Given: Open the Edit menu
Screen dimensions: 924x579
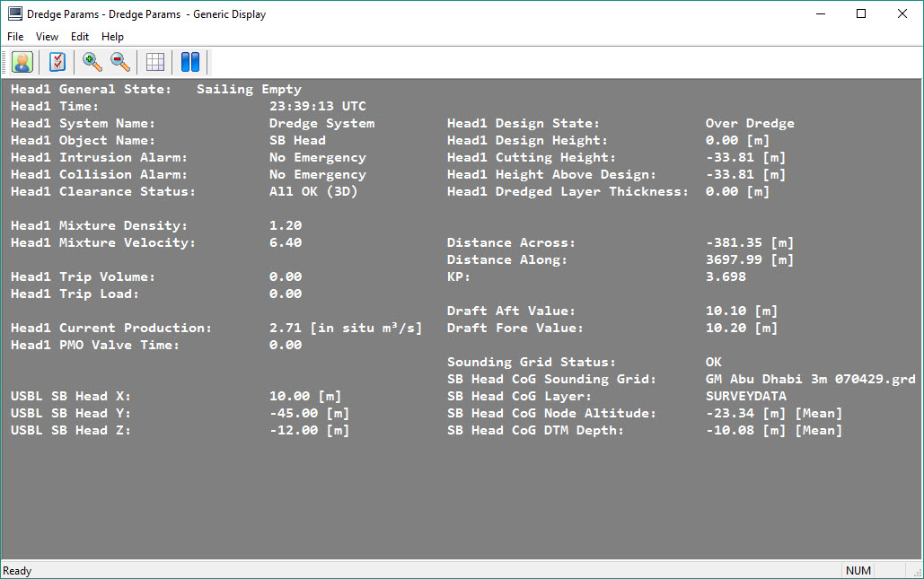Looking at the screenshot, I should pyautogui.click(x=80, y=37).
